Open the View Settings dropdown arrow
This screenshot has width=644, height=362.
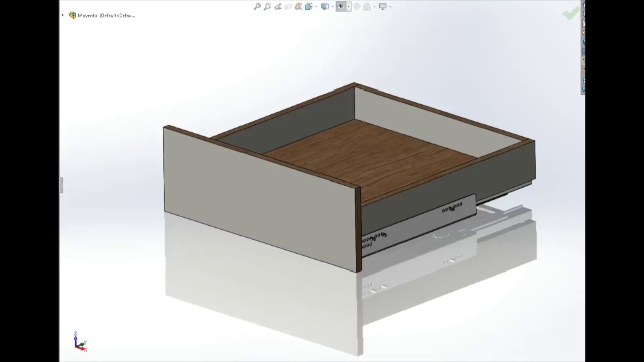coord(390,7)
